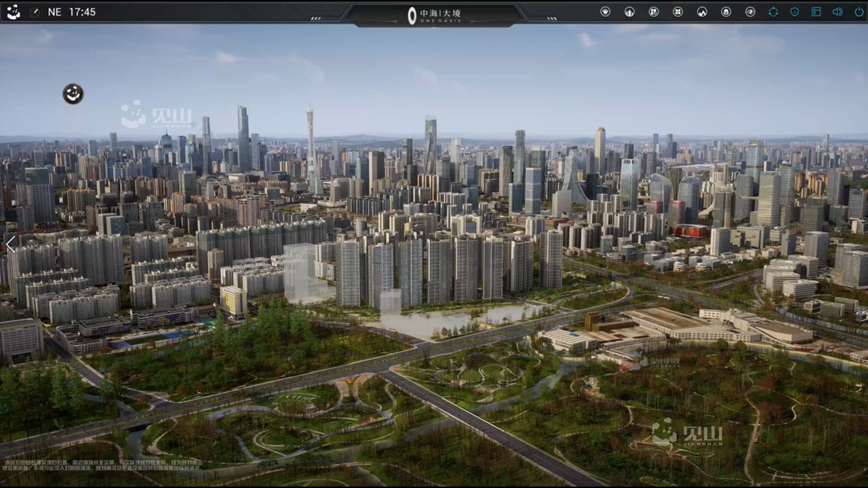The height and width of the screenshot is (488, 868).
Task: Open the crown icon in the top toolbar
Action: [x=605, y=12]
